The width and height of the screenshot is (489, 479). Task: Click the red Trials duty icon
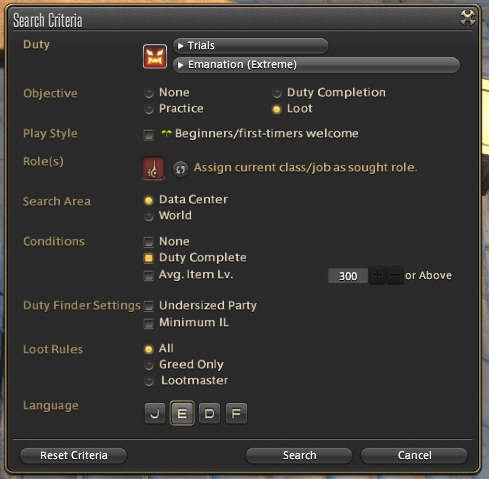[x=155, y=56]
